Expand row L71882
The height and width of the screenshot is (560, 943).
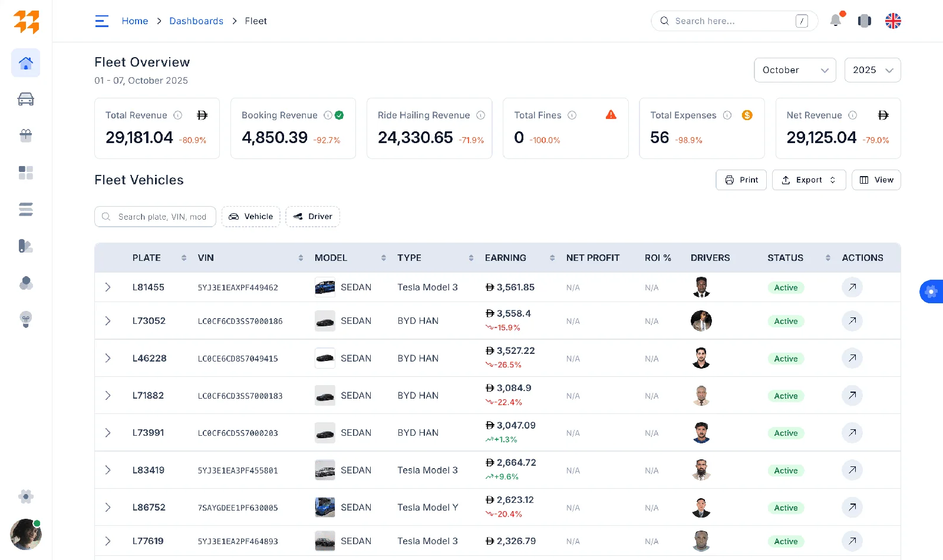(108, 396)
